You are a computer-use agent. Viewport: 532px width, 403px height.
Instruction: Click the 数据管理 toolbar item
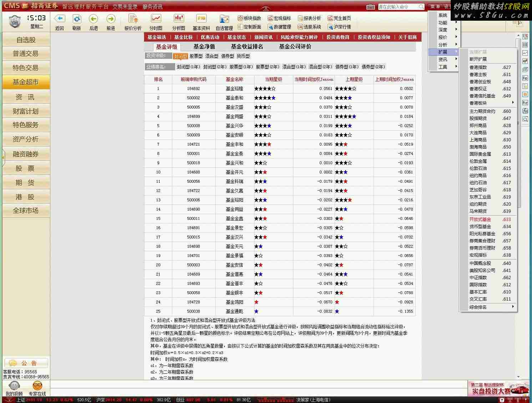click(x=279, y=27)
